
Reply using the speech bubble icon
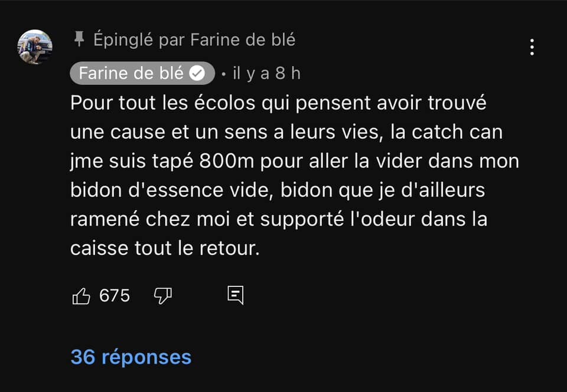[x=236, y=295]
